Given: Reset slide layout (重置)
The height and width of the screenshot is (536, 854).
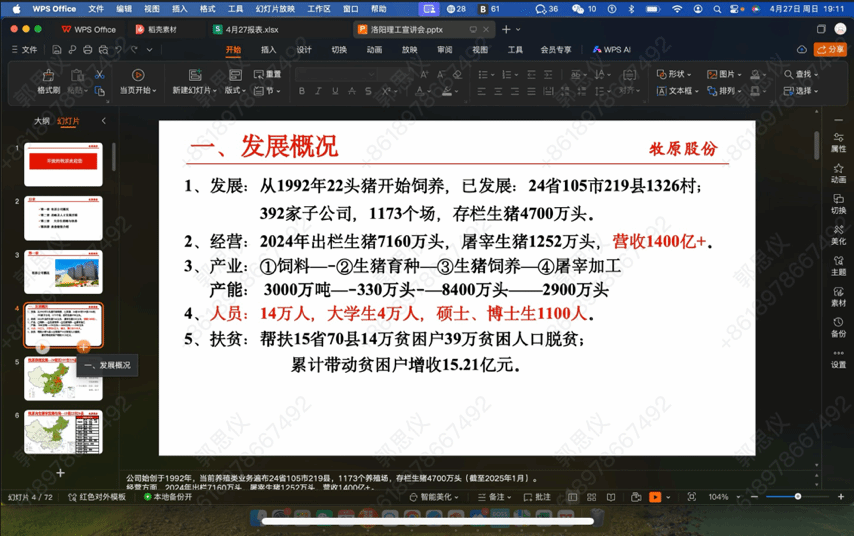Looking at the screenshot, I should [x=267, y=74].
